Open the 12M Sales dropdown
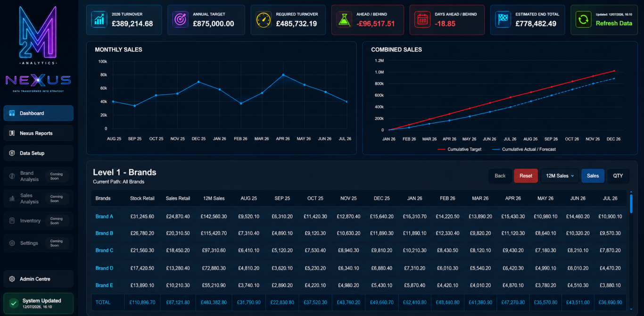This screenshot has width=644, height=316. (560, 176)
